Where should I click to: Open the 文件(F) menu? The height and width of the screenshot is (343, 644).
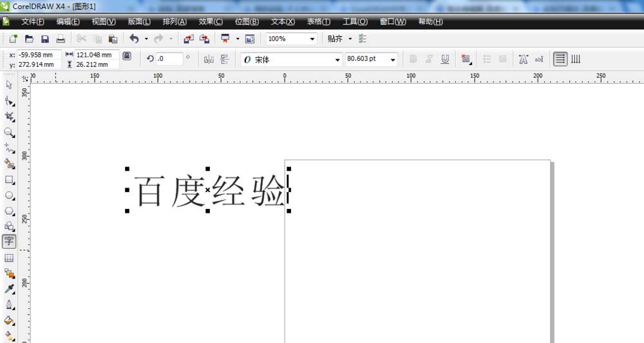coord(33,22)
